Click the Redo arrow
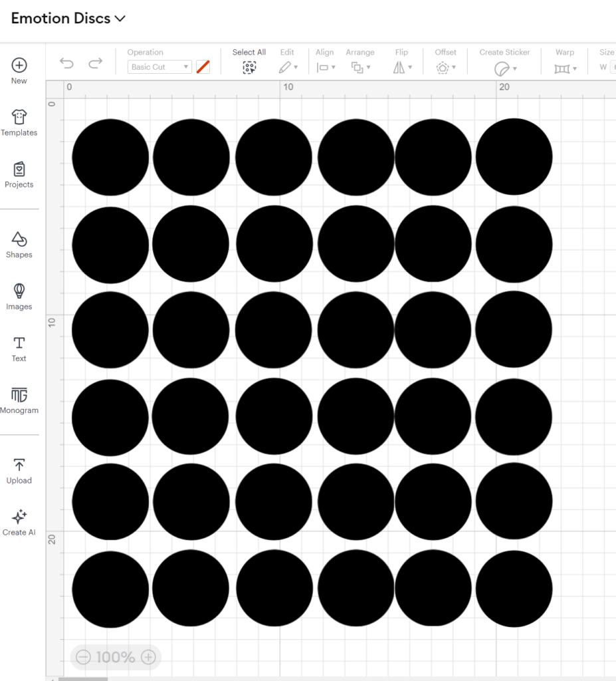616x681 pixels. click(x=96, y=63)
